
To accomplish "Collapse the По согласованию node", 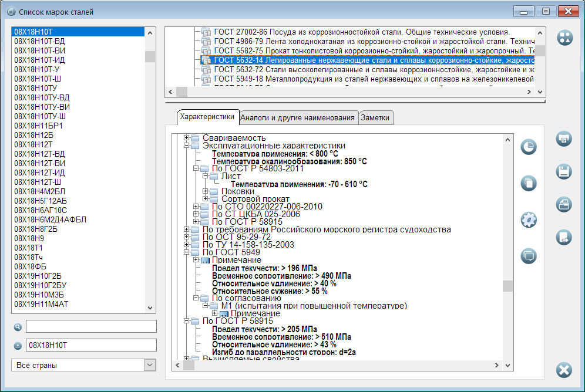I will (196, 298).
